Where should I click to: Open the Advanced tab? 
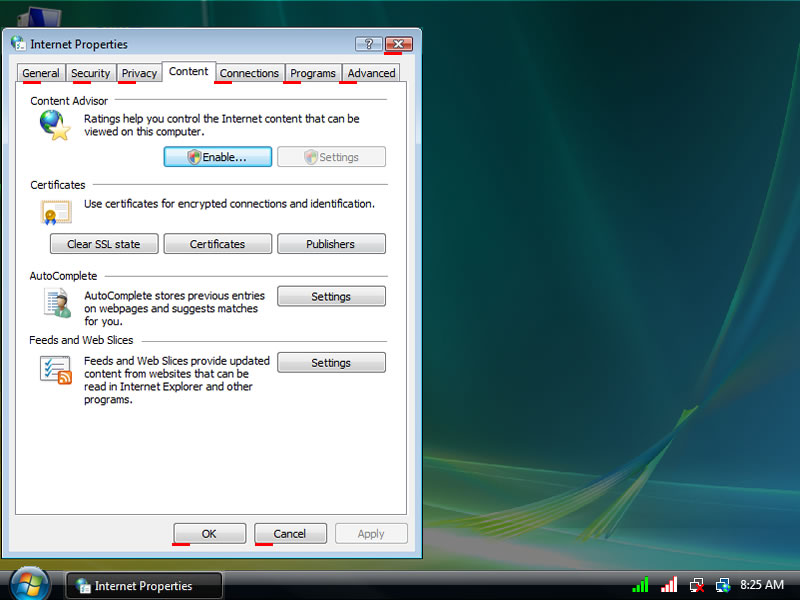point(371,73)
